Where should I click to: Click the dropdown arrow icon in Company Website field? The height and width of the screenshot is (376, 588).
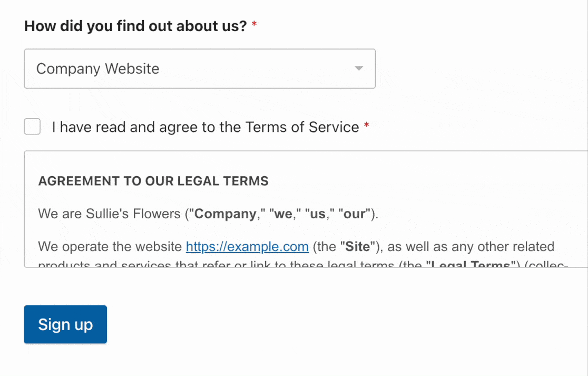pyautogui.click(x=359, y=69)
